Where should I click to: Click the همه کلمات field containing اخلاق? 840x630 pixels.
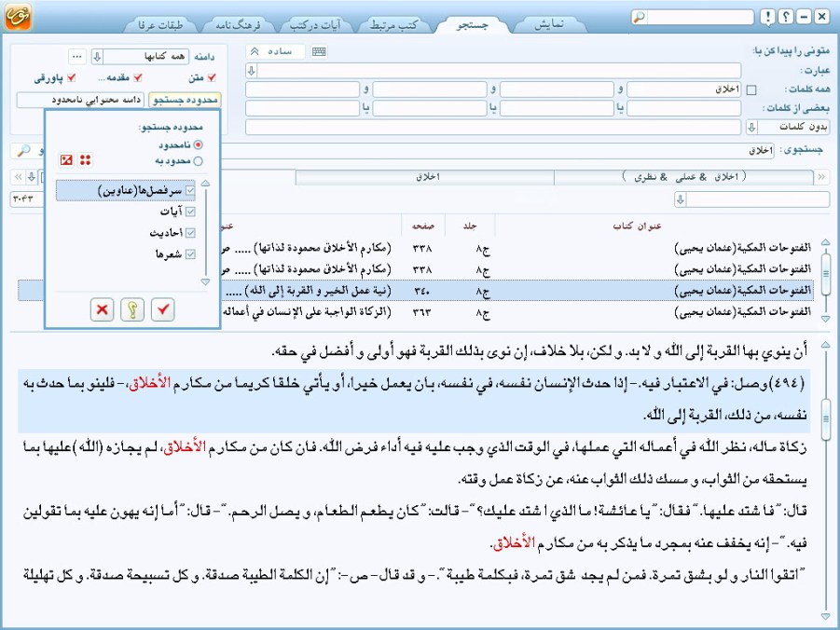coord(684,89)
